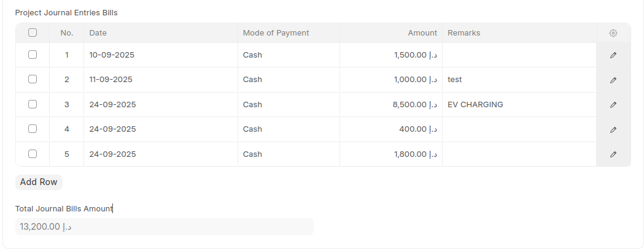644x250 pixels.
Task: Select all rows with header checkbox
Action: [33, 32]
